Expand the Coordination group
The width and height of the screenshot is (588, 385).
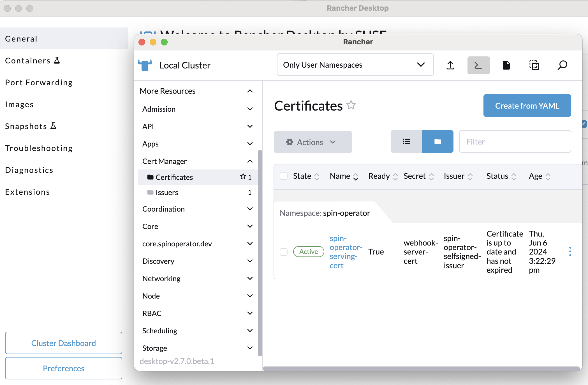click(x=250, y=209)
